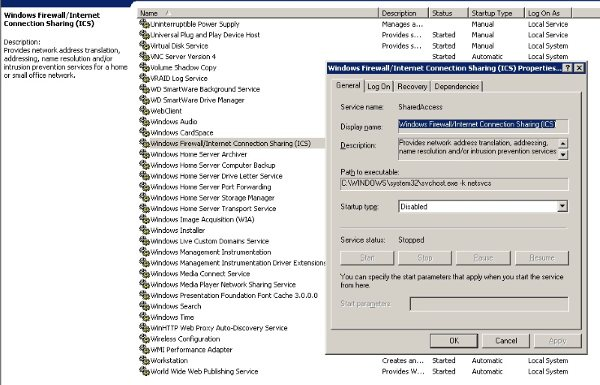The height and width of the screenshot is (385, 600).
Task: Click the WebClient service gear icon
Action: coord(144,111)
